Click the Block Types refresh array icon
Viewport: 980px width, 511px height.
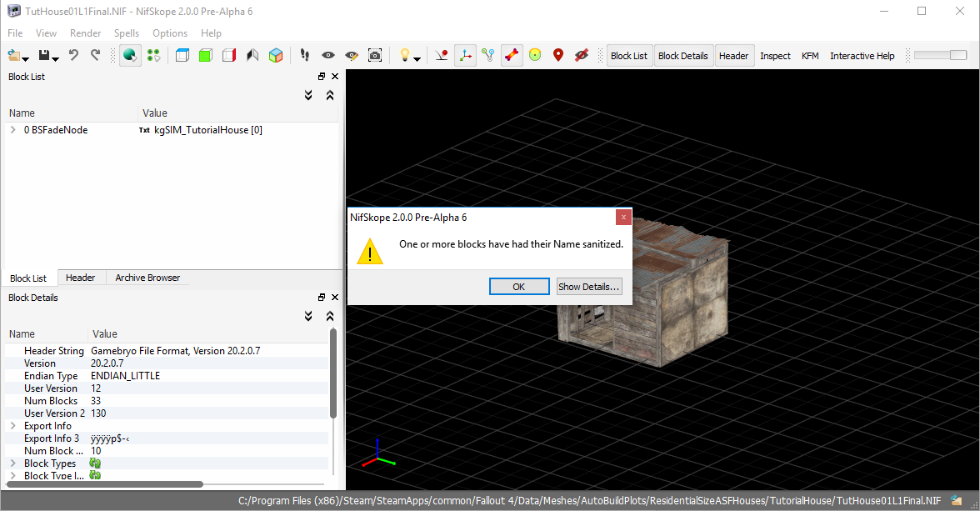tap(95, 463)
